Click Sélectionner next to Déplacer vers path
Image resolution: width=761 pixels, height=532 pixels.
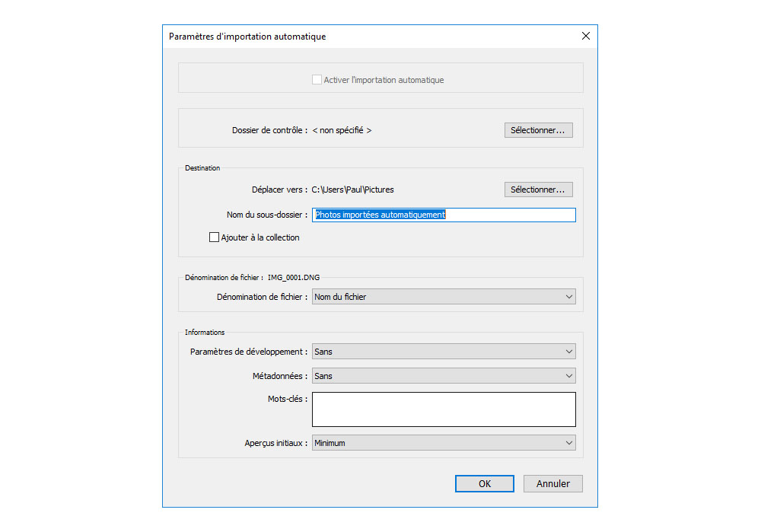(x=538, y=190)
